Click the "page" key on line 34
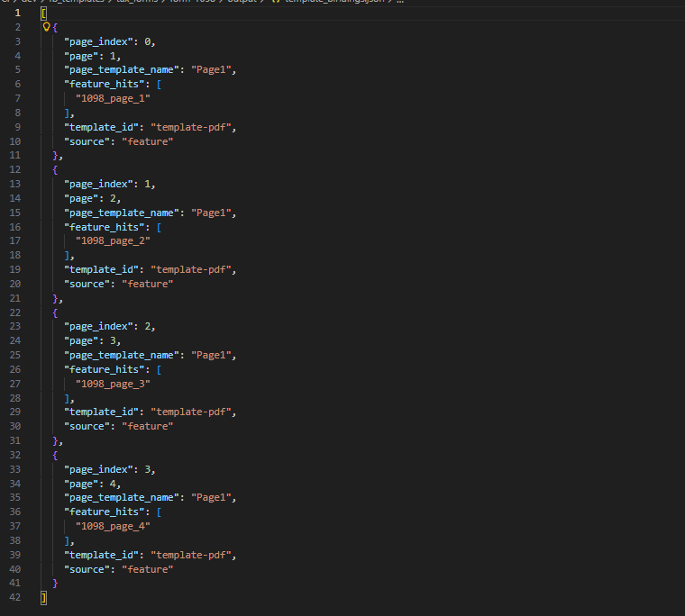 pyautogui.click(x=81, y=485)
